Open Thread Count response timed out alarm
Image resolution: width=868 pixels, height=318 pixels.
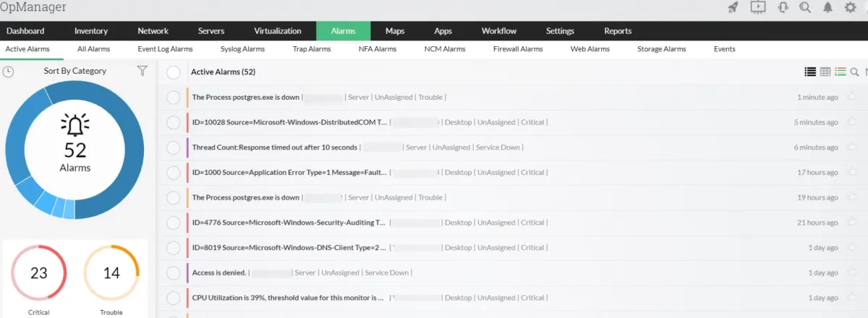coord(275,147)
